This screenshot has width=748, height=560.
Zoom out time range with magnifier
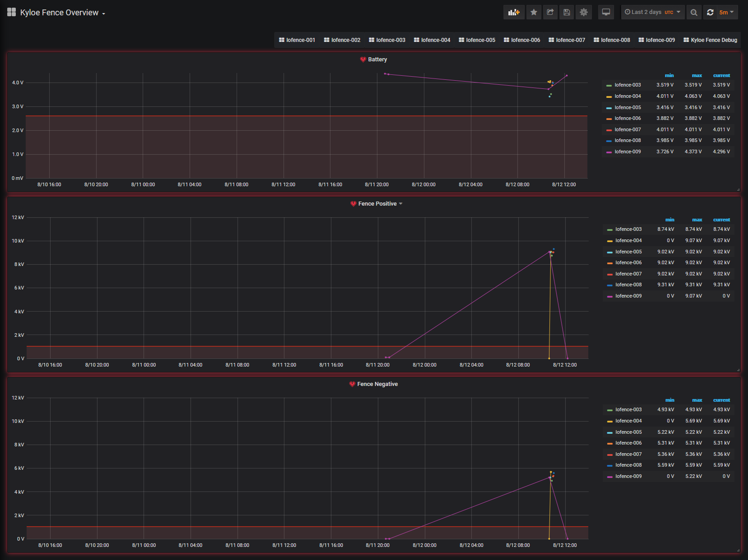point(694,12)
